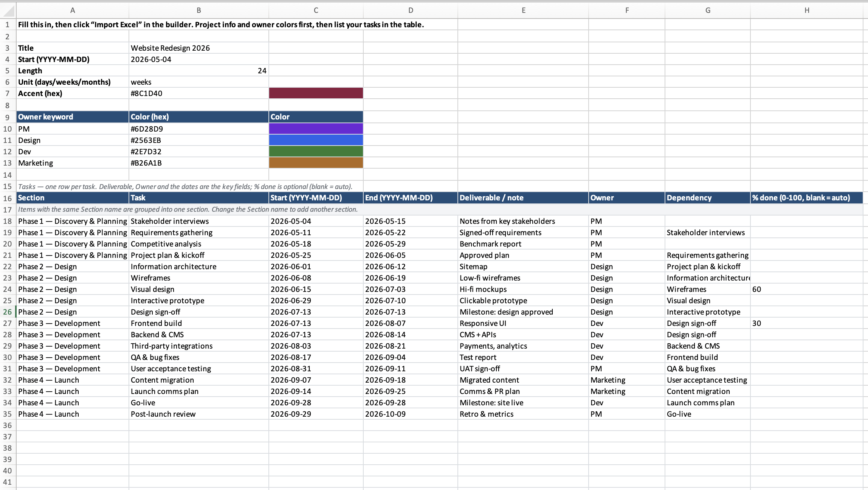Select the 'Clickable prototype' deliverable cell
Viewport: 868px width, 490px height.
(523, 301)
